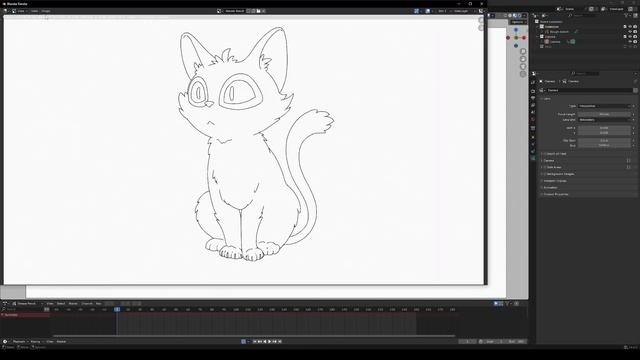
Task: Open Keying popover in timeline footer
Action: [x=36, y=342]
